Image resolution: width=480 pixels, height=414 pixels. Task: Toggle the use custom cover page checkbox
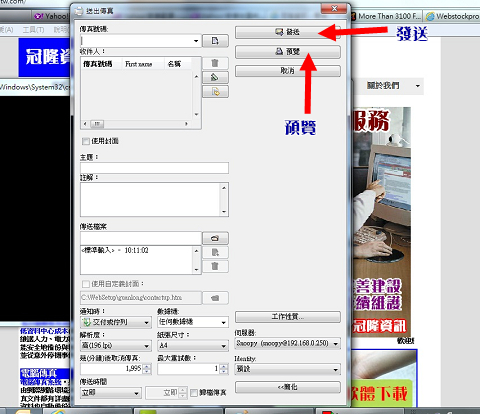click(x=86, y=284)
